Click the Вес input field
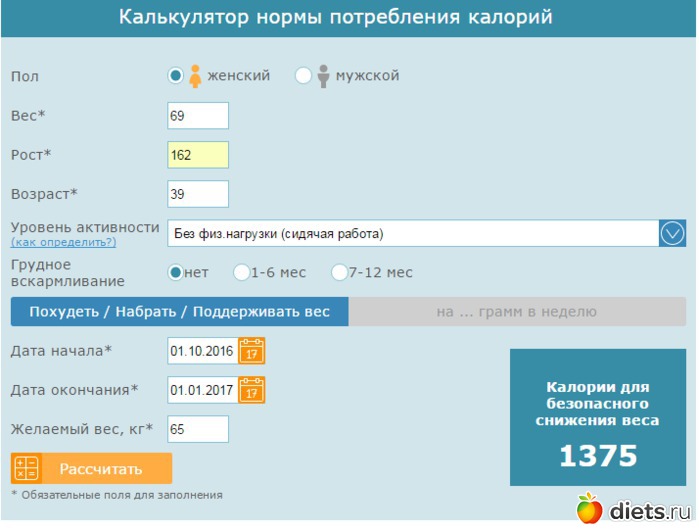699x532 pixels. click(x=198, y=116)
